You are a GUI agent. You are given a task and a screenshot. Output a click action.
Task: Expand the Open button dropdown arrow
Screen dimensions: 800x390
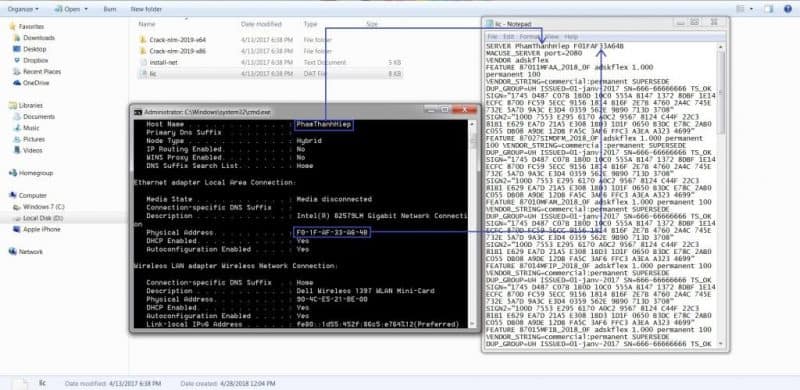(86, 9)
